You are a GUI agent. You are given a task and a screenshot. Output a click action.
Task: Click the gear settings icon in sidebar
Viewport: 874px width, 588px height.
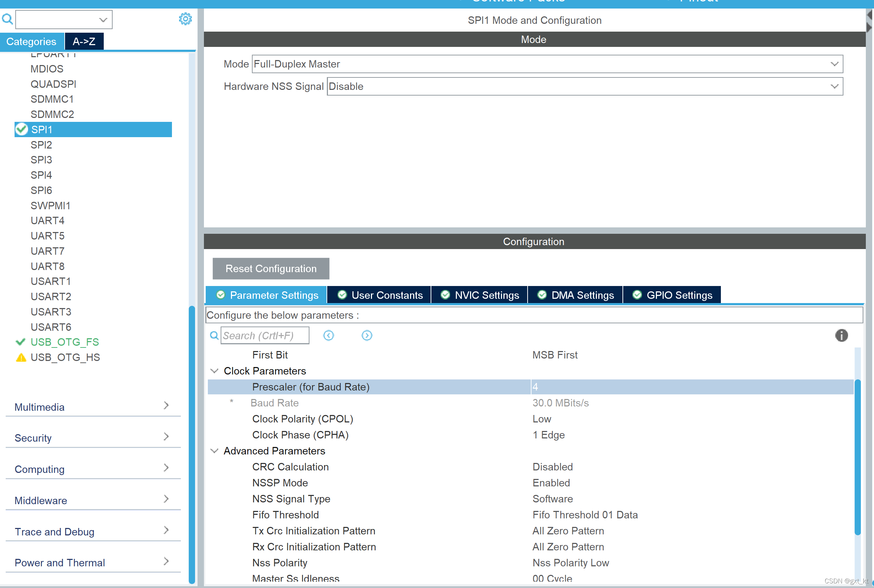pyautogui.click(x=185, y=19)
